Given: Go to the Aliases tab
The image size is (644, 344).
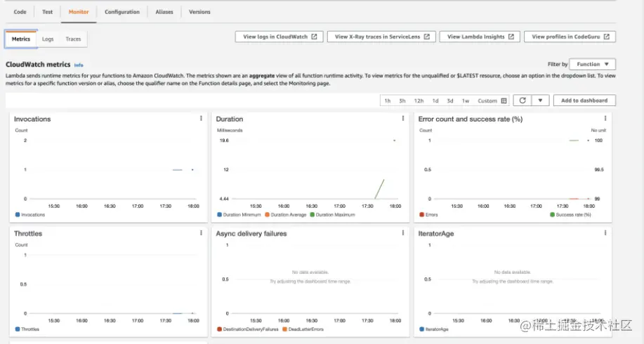Looking at the screenshot, I should 164,12.
